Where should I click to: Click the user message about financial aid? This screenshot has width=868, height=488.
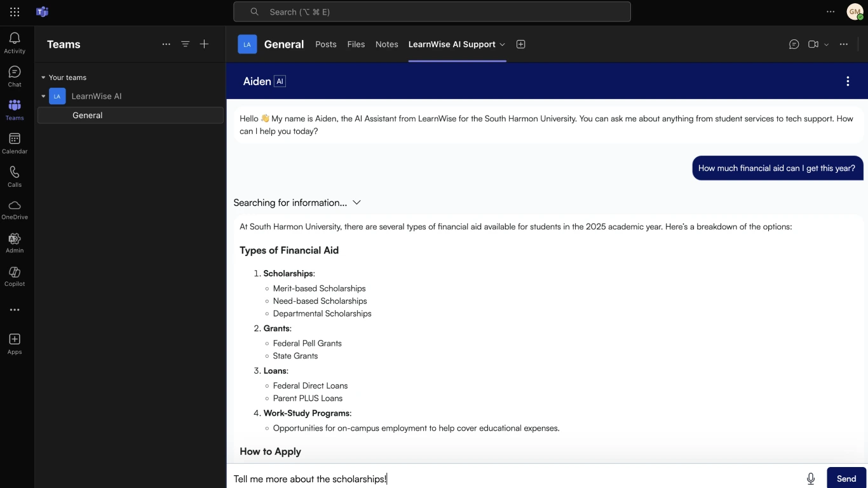tap(777, 168)
